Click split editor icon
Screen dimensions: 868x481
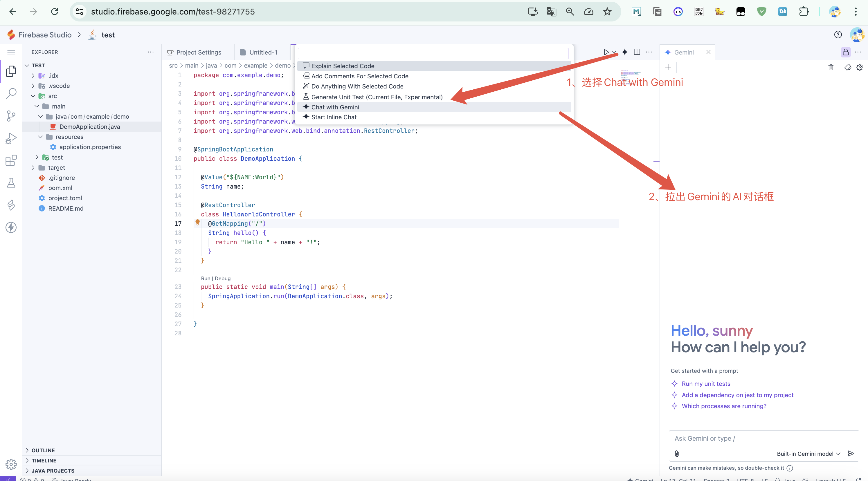(x=637, y=52)
